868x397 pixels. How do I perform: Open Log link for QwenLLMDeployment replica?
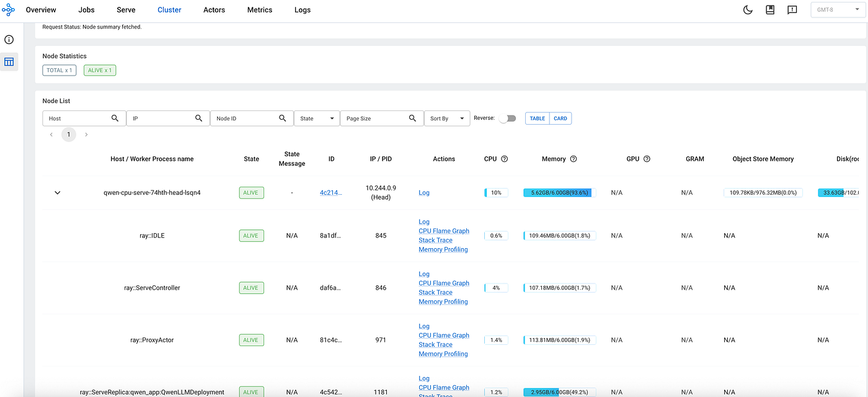click(424, 378)
